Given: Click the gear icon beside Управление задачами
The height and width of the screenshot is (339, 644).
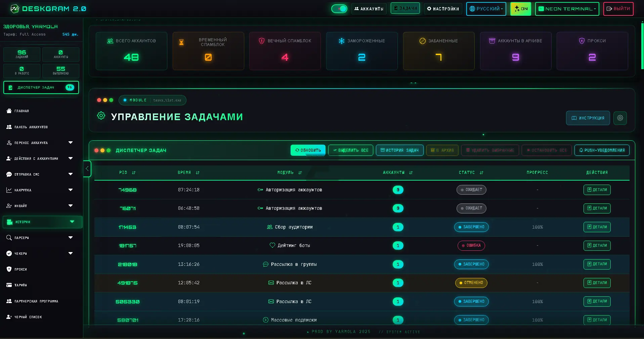Looking at the screenshot, I should [101, 116].
